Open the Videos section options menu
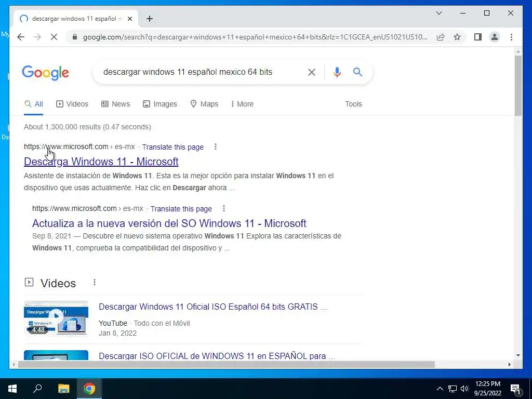 [x=95, y=282]
